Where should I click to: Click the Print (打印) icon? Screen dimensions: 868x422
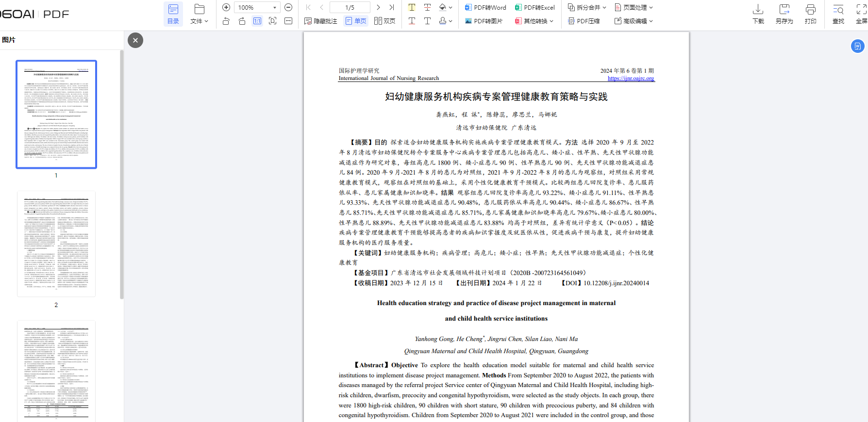click(810, 14)
